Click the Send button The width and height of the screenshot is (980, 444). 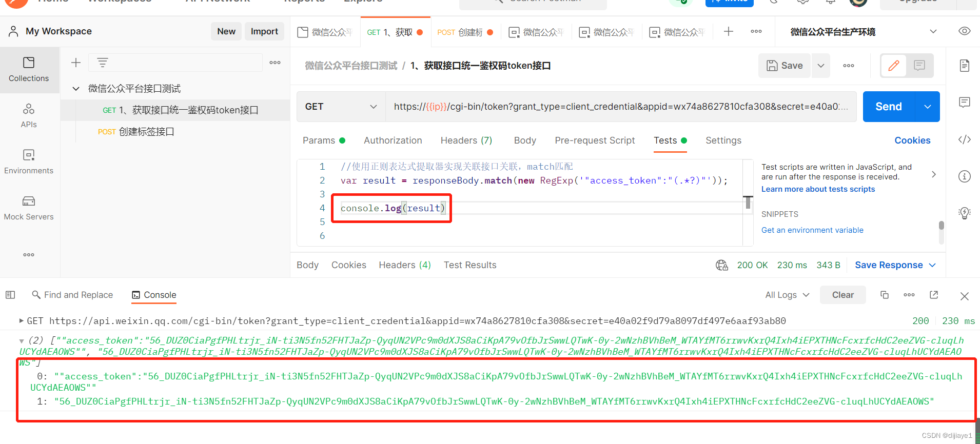click(x=889, y=107)
